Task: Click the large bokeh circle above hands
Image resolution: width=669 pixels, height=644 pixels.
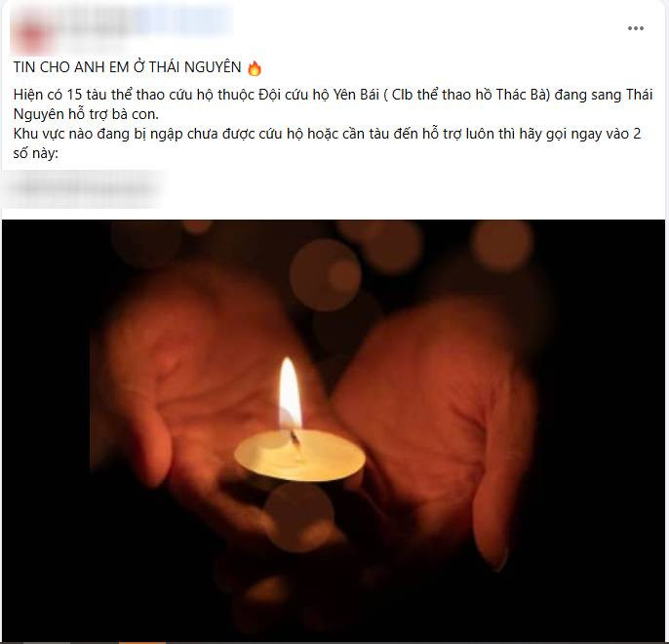Action: [325, 275]
